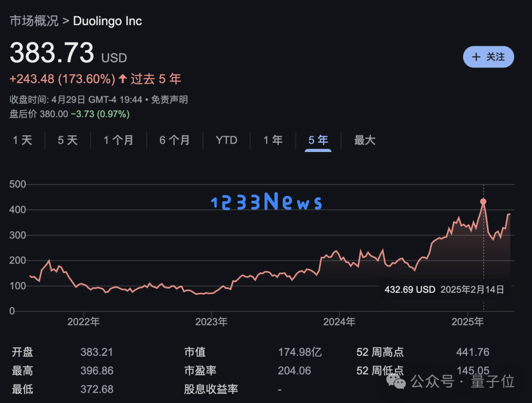Select the 1 天 time range tab
The height and width of the screenshot is (403, 532).
coord(22,140)
